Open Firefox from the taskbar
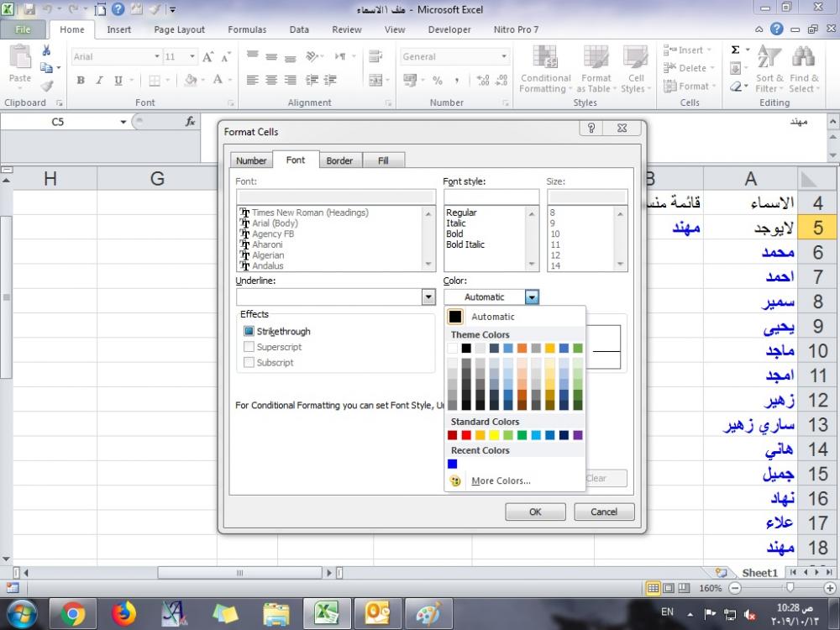840x630 pixels. (x=123, y=613)
